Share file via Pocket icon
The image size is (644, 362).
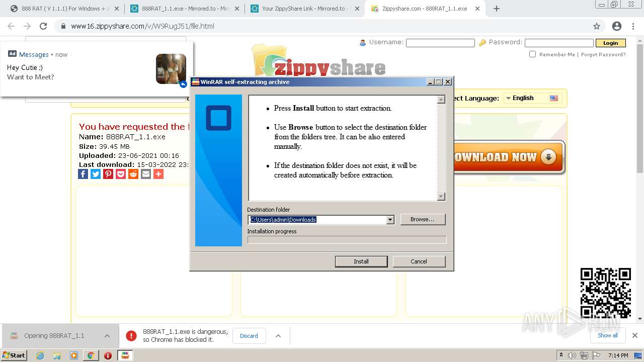(x=121, y=174)
